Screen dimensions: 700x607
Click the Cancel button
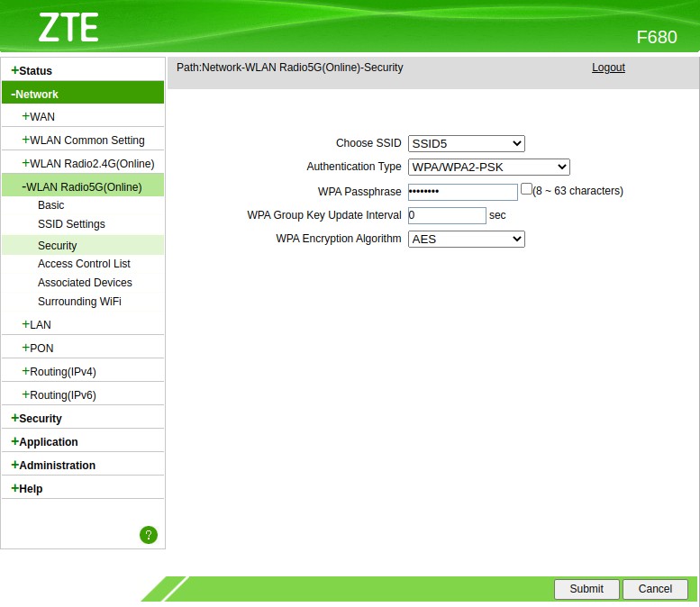[x=655, y=589]
